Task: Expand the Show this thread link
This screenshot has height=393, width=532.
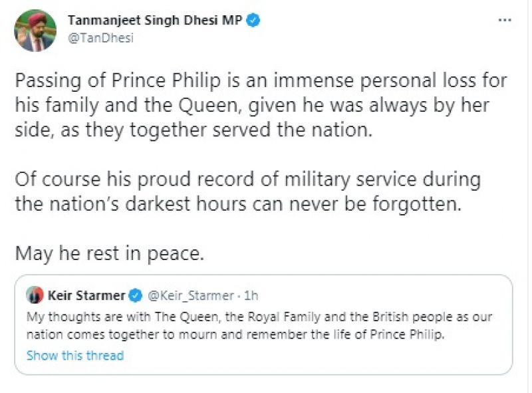Action: tap(75, 355)
